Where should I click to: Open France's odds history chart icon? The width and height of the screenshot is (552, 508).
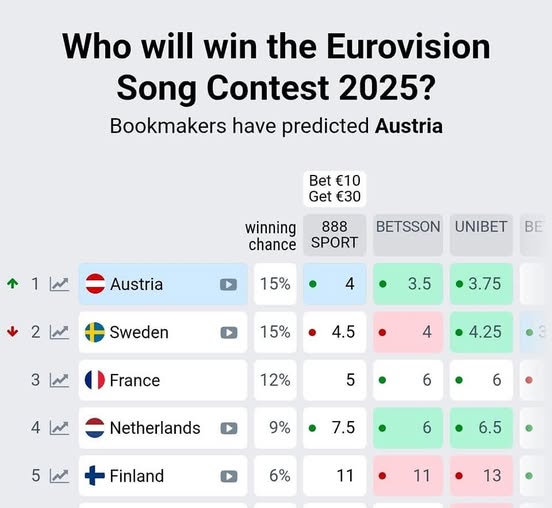pos(59,380)
